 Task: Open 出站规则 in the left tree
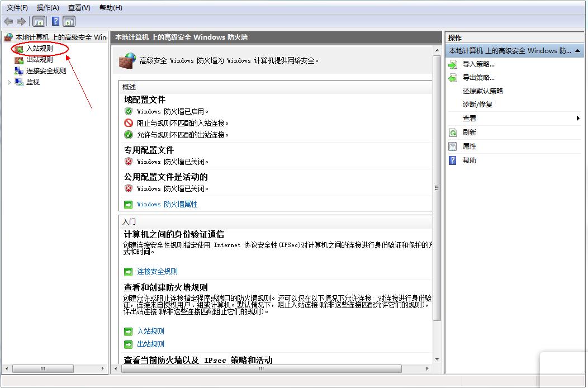[x=39, y=59]
